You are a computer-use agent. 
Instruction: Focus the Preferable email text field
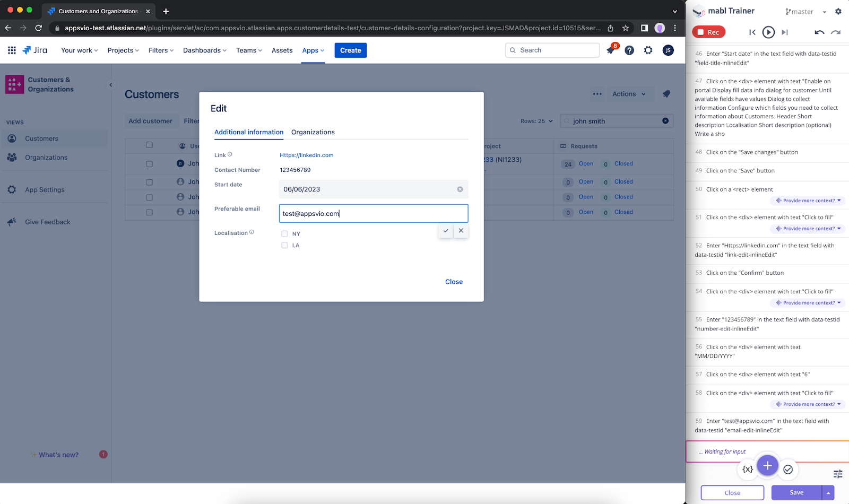(x=374, y=213)
